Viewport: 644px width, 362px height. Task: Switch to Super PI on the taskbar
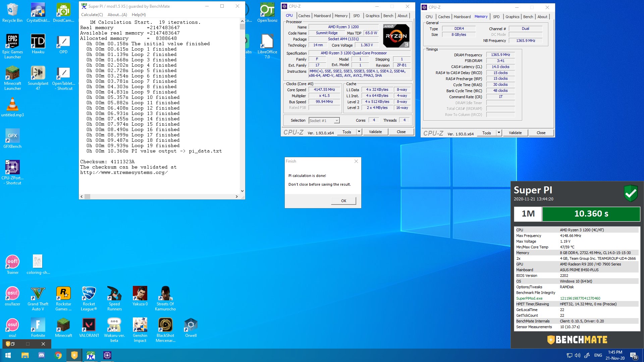[91, 355]
